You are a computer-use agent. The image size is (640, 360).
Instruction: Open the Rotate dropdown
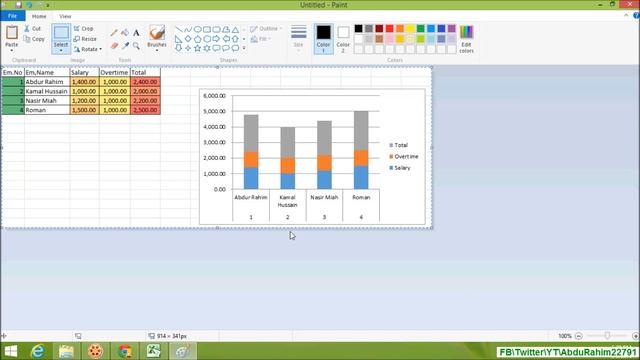[x=87, y=49]
